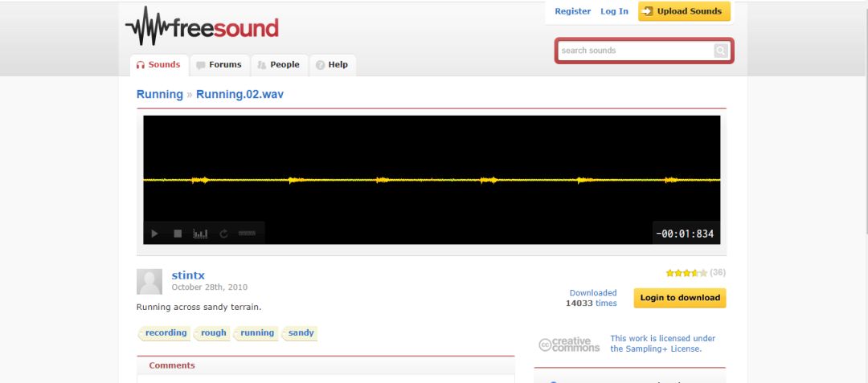Viewport: 868px width, 383px height.
Task: Click the Upload Sounds arrow icon
Action: [648, 11]
